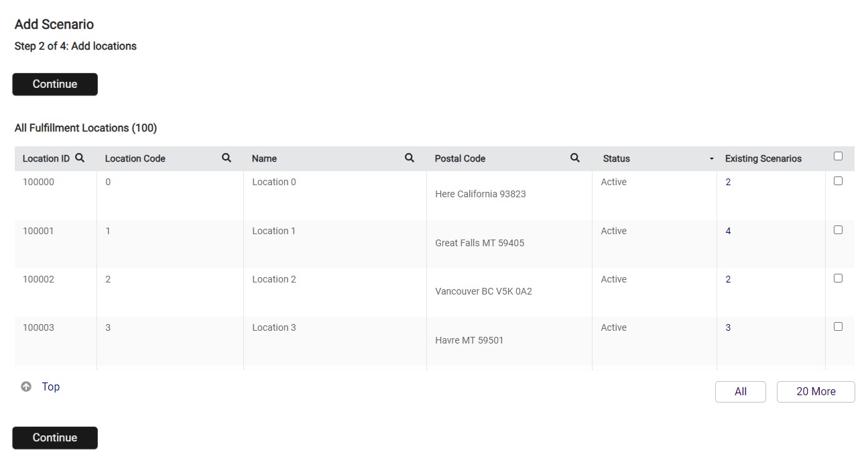Click the 2 scenarios link for Location 0
This screenshot has height=469, width=868.
[728, 181]
